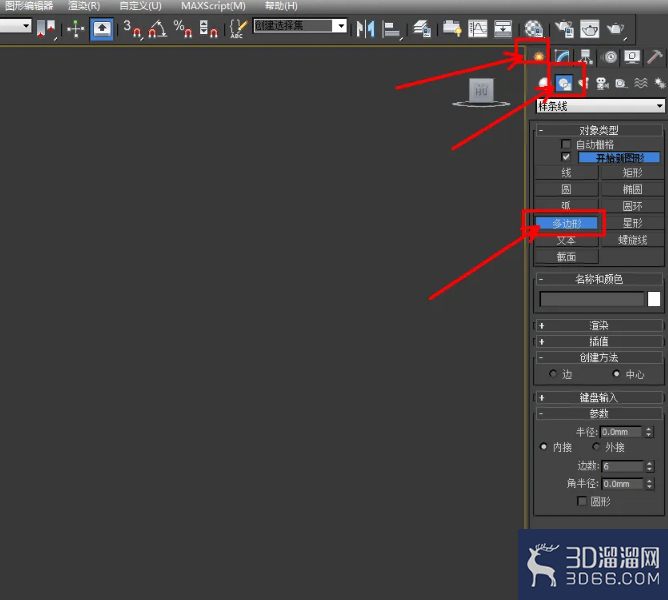The image size is (668, 600).
Task: Click the 角半径 spinner arrows
Action: 649,484
